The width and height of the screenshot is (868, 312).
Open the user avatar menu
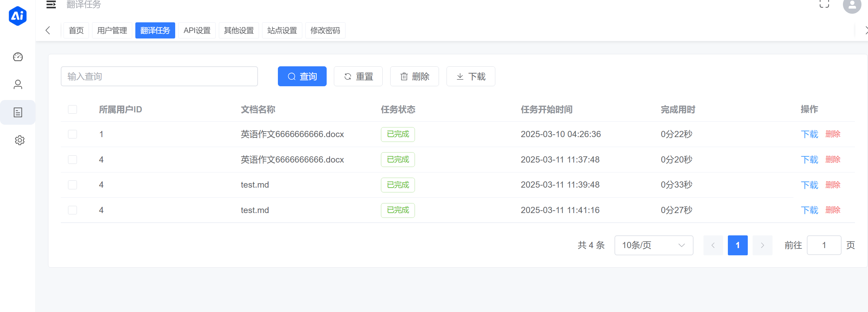[x=852, y=6]
